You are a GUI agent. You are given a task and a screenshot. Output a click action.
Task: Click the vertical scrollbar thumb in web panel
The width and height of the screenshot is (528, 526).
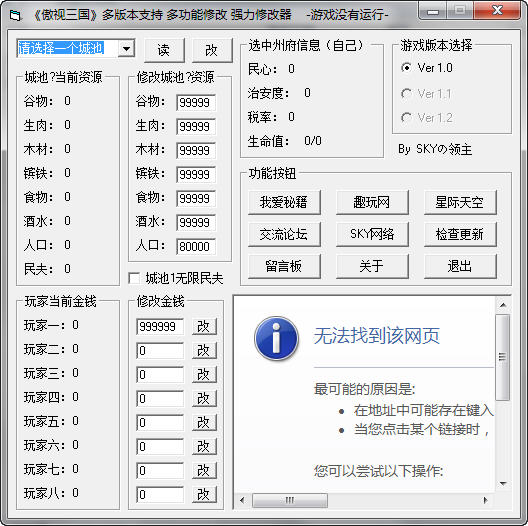coord(503,357)
